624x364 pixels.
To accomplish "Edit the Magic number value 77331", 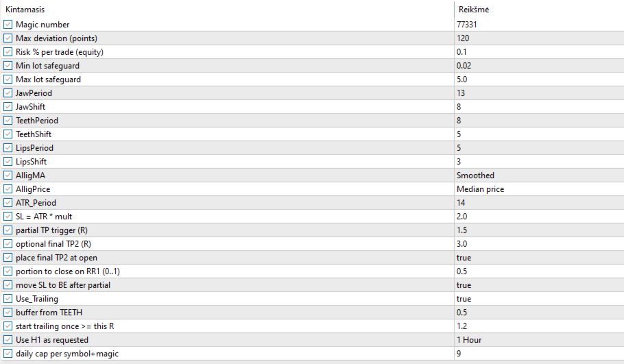I will (538, 25).
